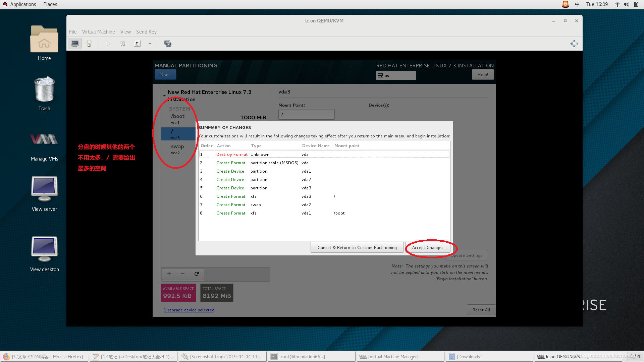Click Reset All button

tap(481, 310)
